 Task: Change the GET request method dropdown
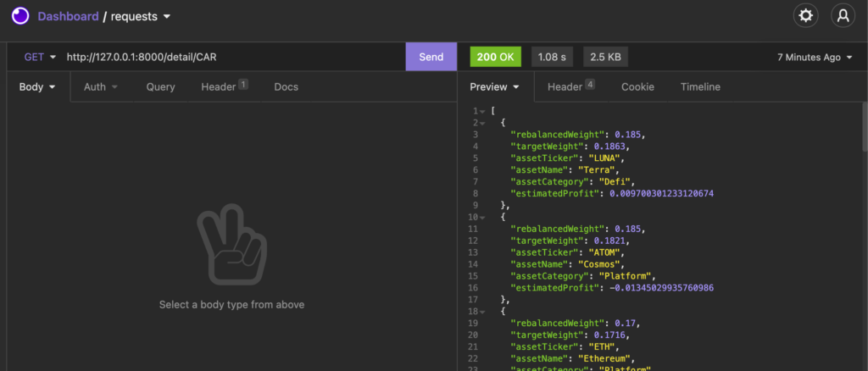click(40, 57)
